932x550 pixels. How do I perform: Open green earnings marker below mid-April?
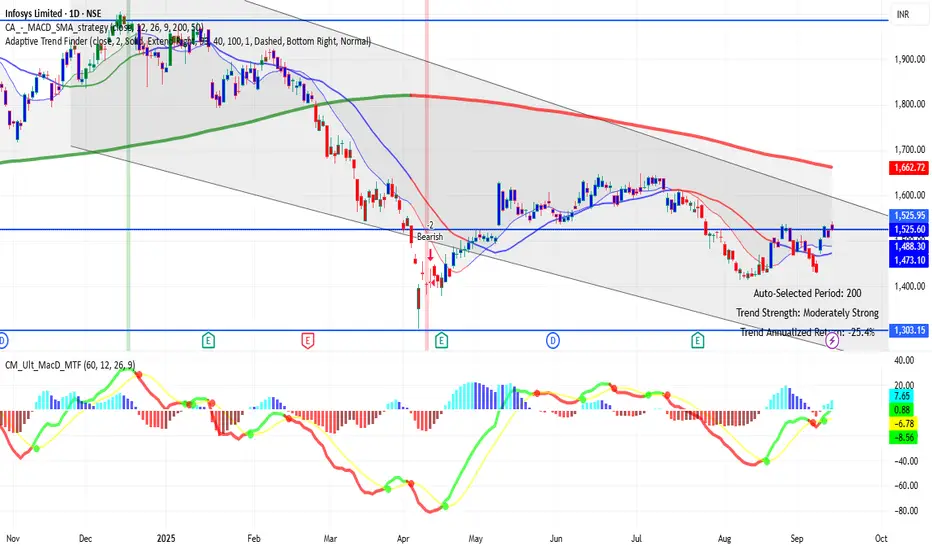(x=441, y=341)
